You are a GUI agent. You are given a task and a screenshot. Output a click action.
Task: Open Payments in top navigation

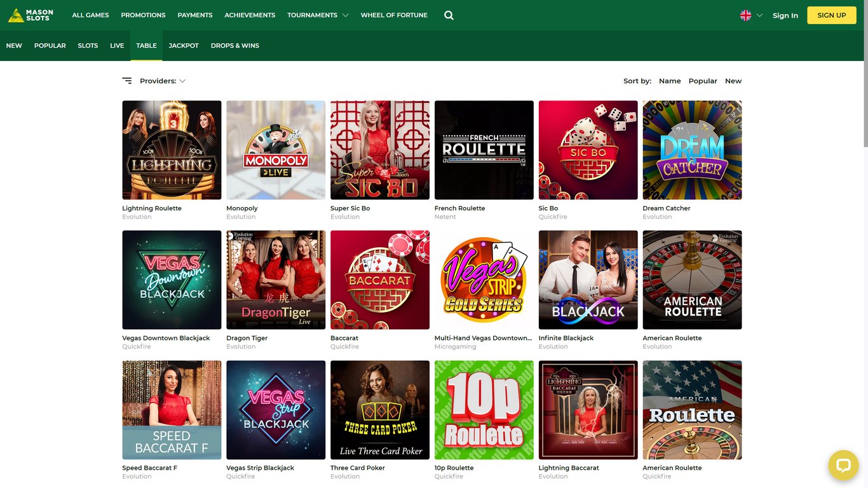195,15
